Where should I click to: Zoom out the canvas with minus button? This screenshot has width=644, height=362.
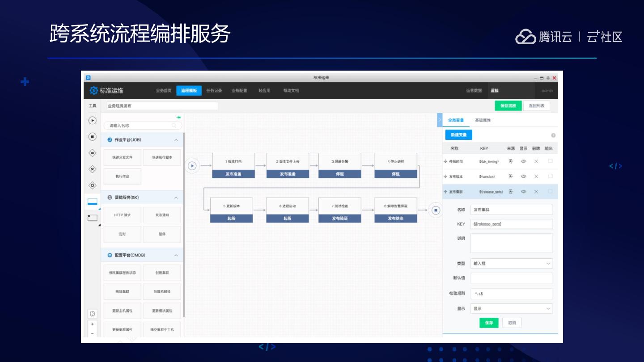tap(93, 333)
